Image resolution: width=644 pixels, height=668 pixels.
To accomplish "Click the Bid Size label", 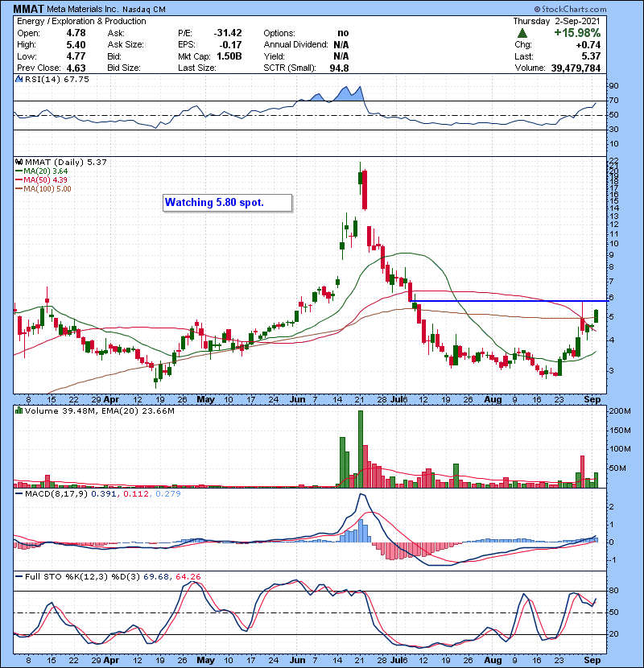I will tap(124, 68).
